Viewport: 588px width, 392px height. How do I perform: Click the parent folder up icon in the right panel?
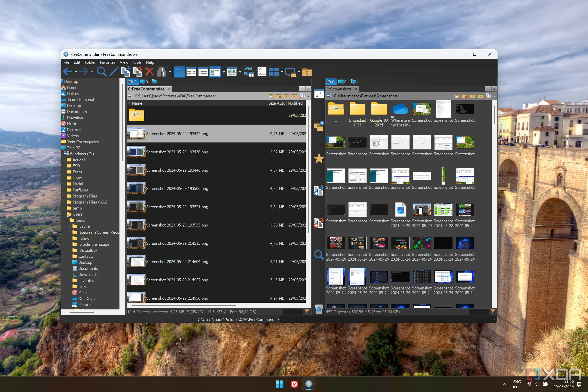pyautogui.click(x=472, y=96)
